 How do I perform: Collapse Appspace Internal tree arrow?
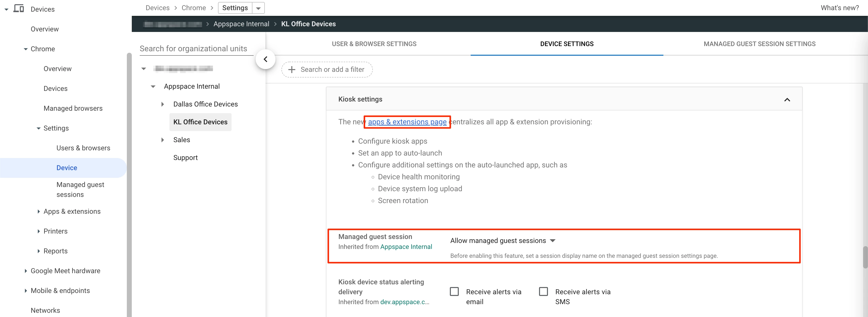[153, 87]
